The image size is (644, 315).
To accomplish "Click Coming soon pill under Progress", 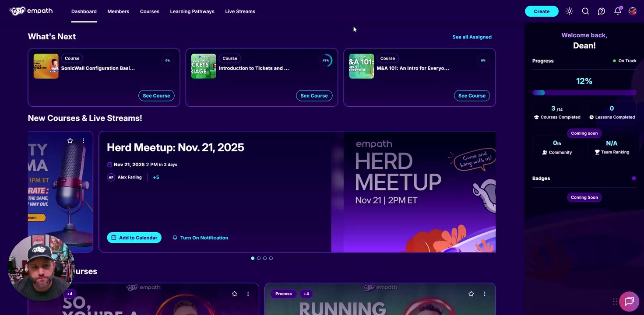I will point(584,133).
